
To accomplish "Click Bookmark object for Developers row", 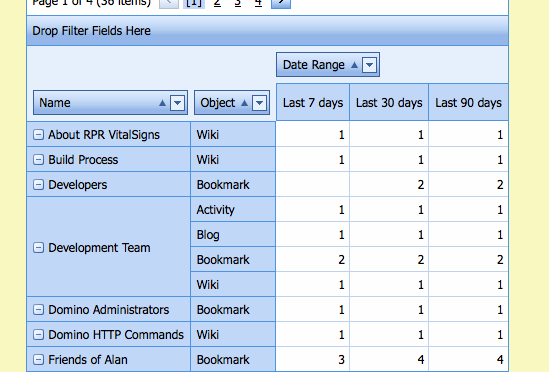I will 233,185.
